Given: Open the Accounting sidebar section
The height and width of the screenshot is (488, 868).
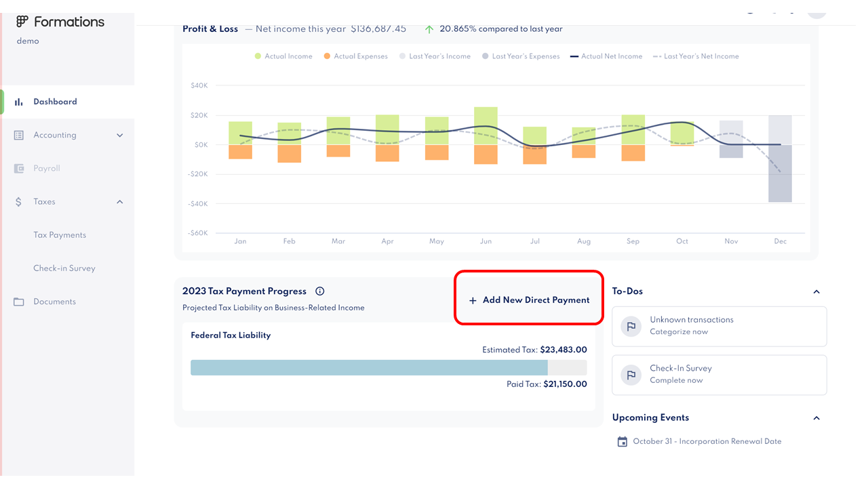Looking at the screenshot, I should tap(67, 135).
